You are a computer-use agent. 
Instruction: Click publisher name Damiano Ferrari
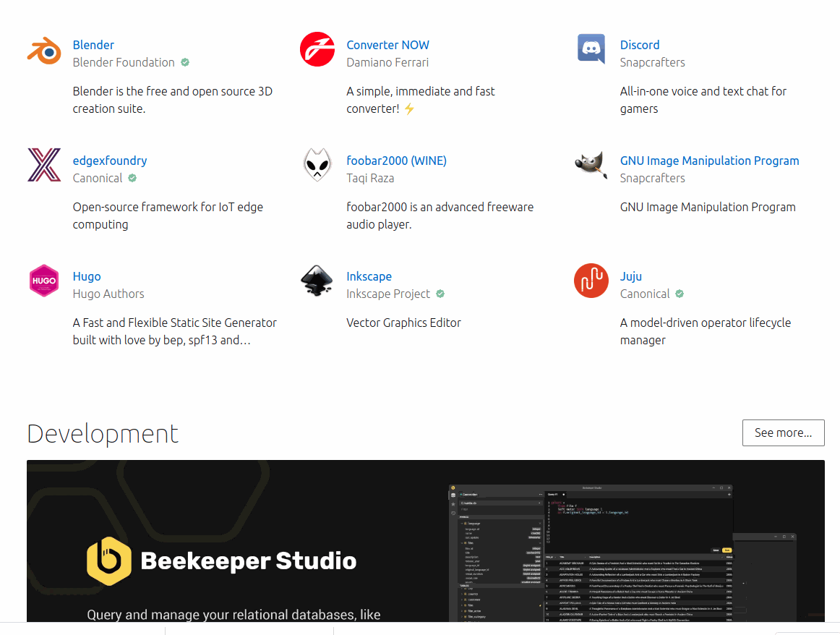[387, 62]
